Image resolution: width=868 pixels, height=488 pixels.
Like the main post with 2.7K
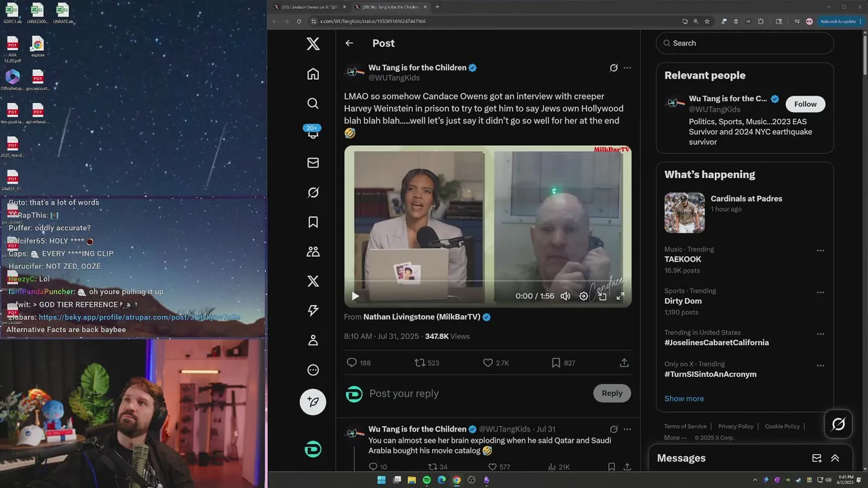[496, 363]
